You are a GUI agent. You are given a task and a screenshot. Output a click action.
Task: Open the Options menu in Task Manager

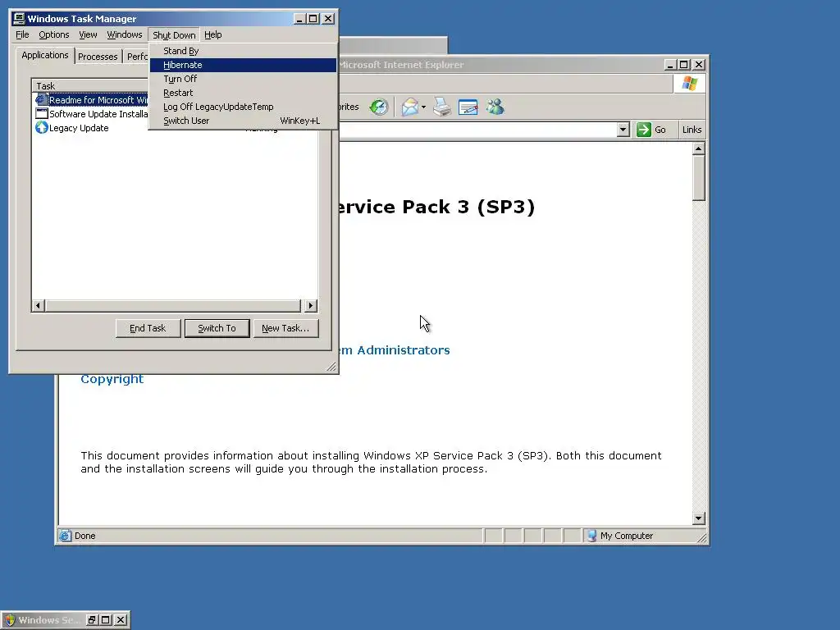(53, 34)
